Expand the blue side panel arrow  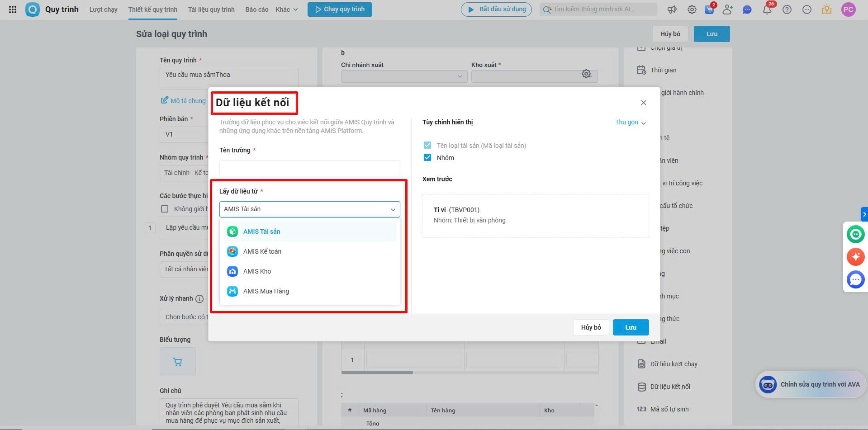864,214
